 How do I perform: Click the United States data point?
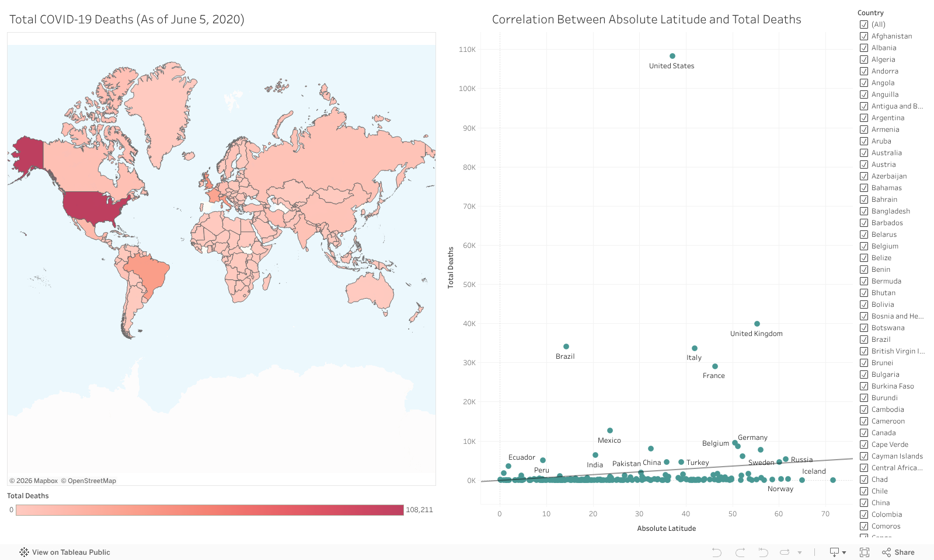[672, 57]
